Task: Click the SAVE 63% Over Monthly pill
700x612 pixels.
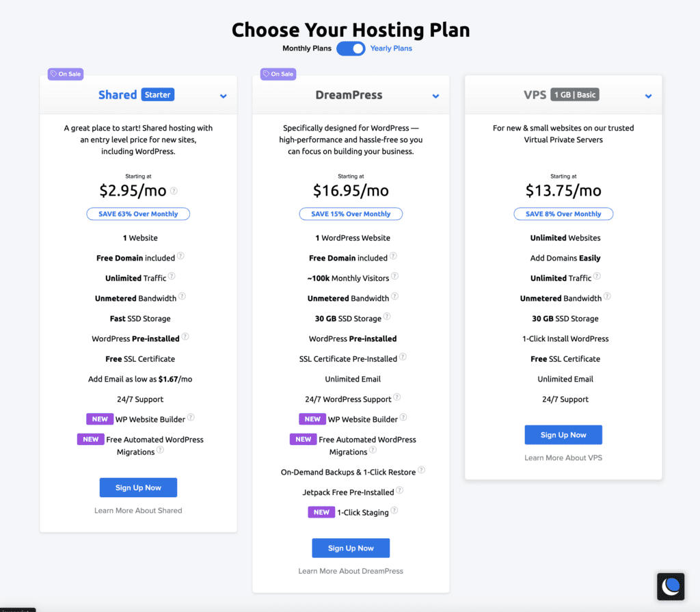Action: 138,213
